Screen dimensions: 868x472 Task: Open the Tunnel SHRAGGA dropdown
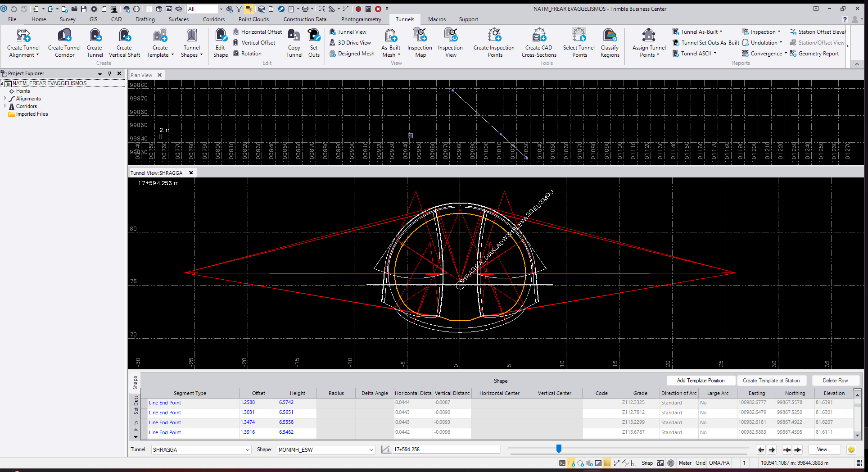point(247,449)
